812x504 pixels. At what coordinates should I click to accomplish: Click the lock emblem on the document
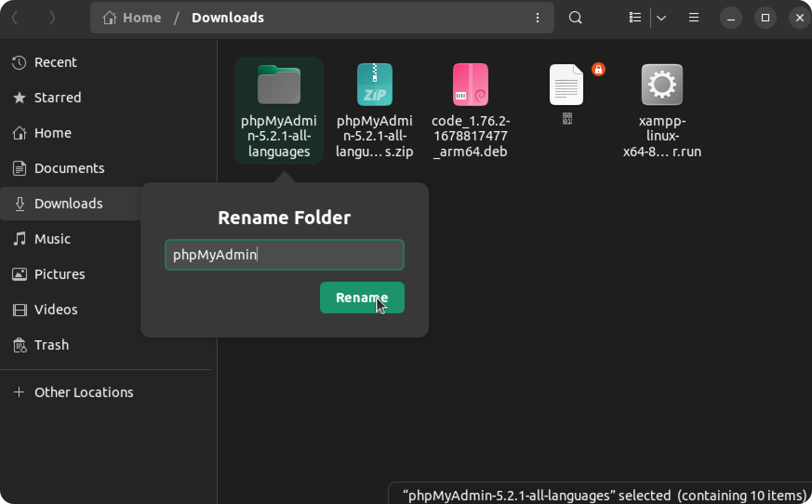[599, 70]
